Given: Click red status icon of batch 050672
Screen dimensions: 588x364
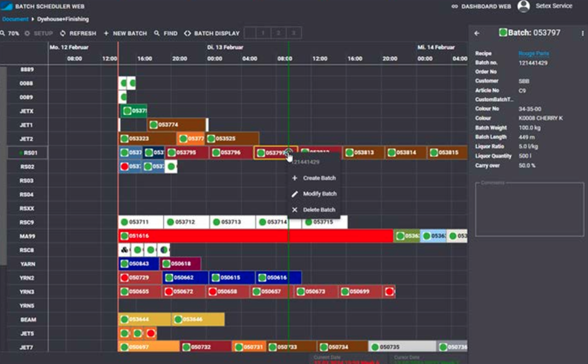Looking at the screenshot, I should click(169, 291).
